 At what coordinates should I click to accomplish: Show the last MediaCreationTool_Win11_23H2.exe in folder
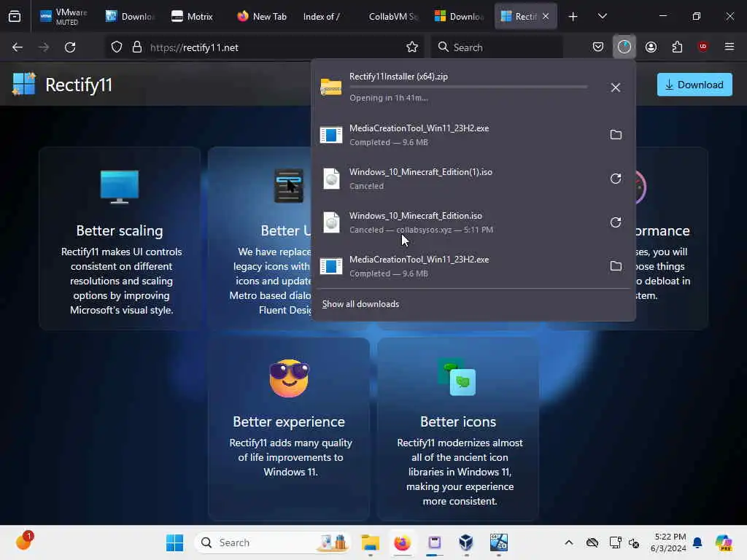[x=616, y=265]
